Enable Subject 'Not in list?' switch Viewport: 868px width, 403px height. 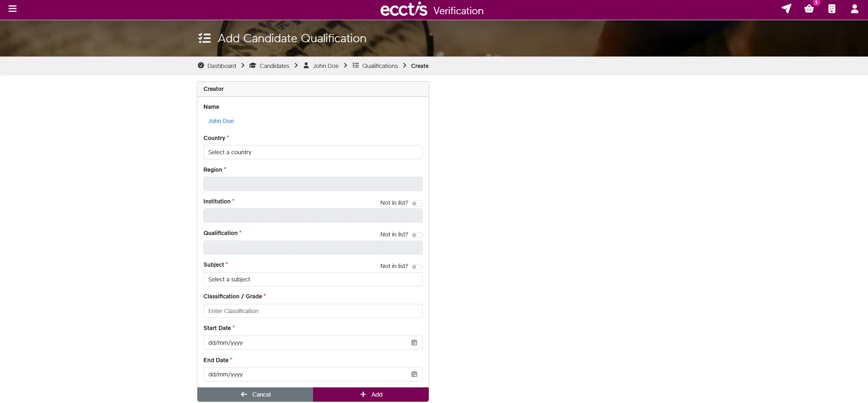(416, 267)
